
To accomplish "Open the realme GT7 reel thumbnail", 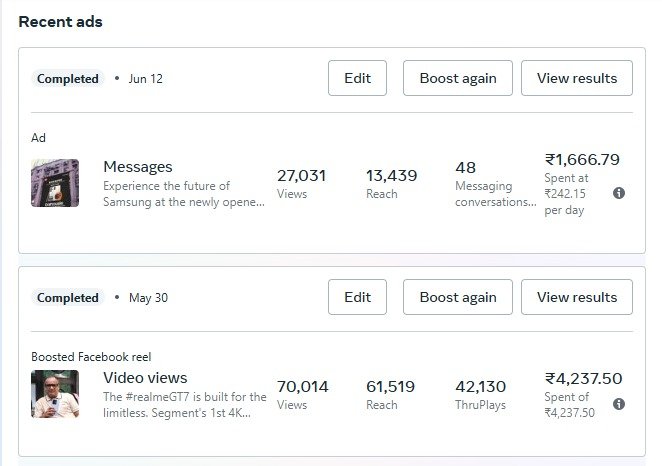I will pyautogui.click(x=55, y=394).
